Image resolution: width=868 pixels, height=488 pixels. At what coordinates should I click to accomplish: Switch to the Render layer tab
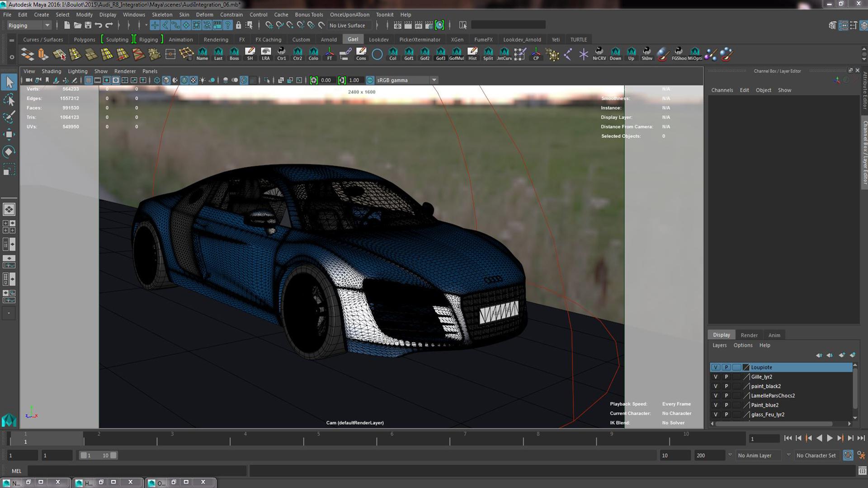(749, 335)
